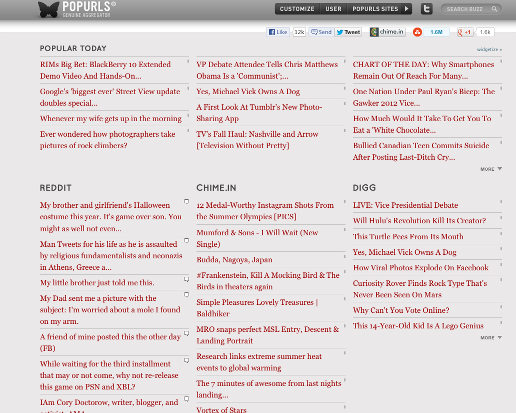Open Michael Vick link in Digg

[404, 252]
